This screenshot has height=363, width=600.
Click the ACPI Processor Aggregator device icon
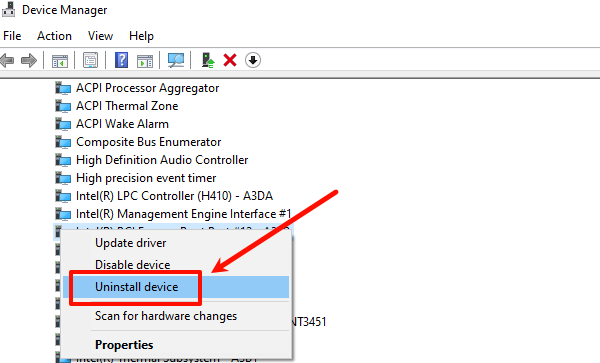coord(63,88)
